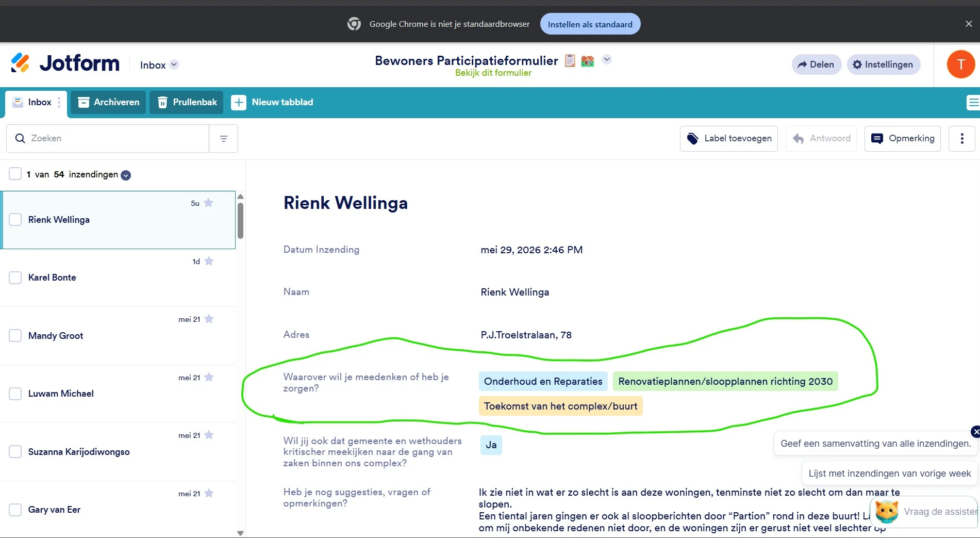Check Rienk Wellinga's submission checkbox
The width and height of the screenshot is (980, 538).
coord(15,220)
